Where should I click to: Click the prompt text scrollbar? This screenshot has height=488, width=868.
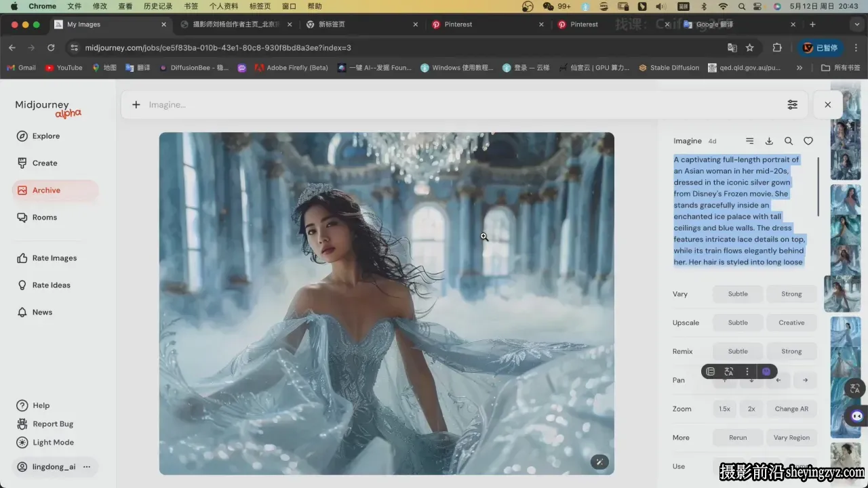click(818, 186)
